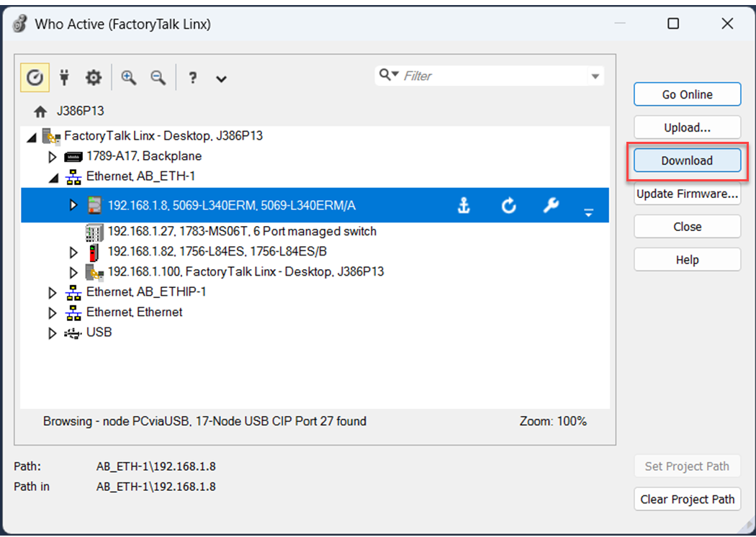Image resolution: width=756 pixels, height=537 pixels.
Task: Expand the 1789-A17 Backplane node
Action: click(x=52, y=156)
